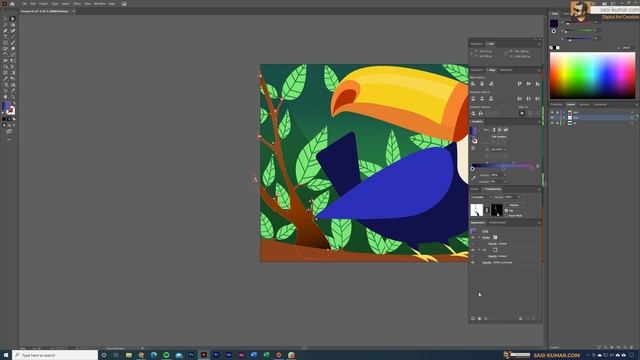Open the Arrange Documents icon beside Help

[124, 4]
